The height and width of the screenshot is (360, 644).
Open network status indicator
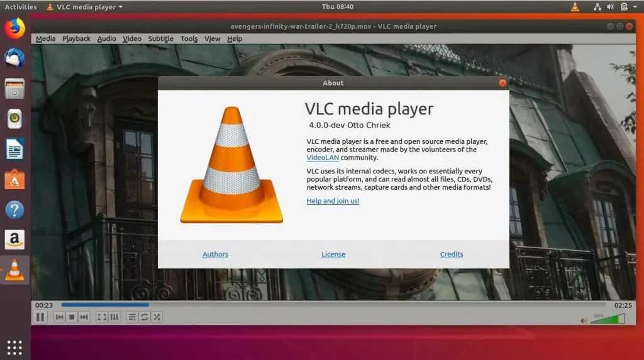click(x=597, y=6)
